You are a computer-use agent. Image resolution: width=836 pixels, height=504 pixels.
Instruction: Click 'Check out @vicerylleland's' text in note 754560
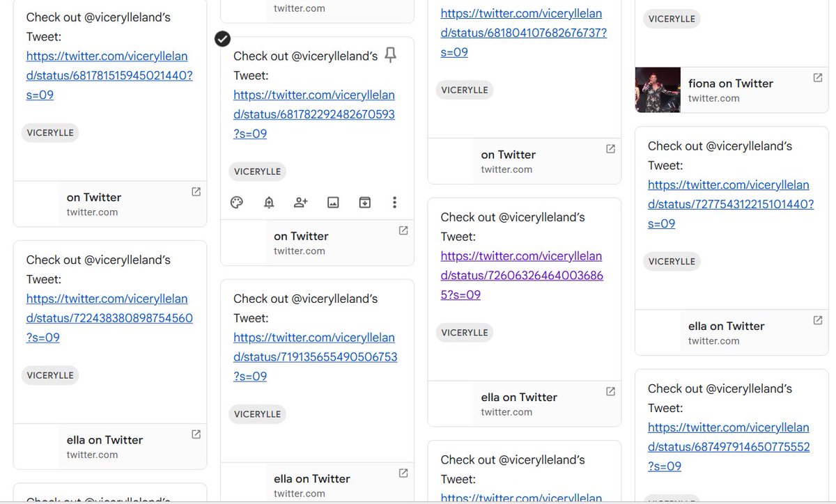(x=98, y=260)
